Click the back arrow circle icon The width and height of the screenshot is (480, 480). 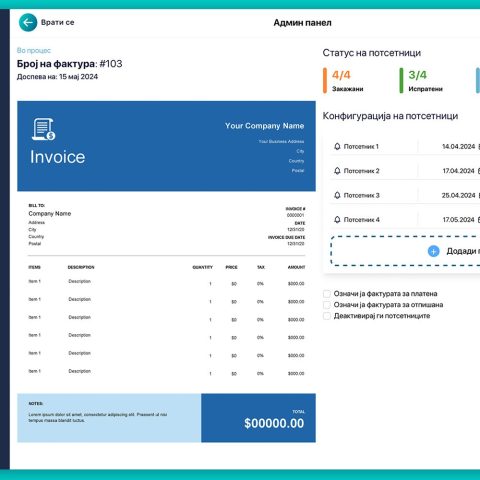(28, 23)
